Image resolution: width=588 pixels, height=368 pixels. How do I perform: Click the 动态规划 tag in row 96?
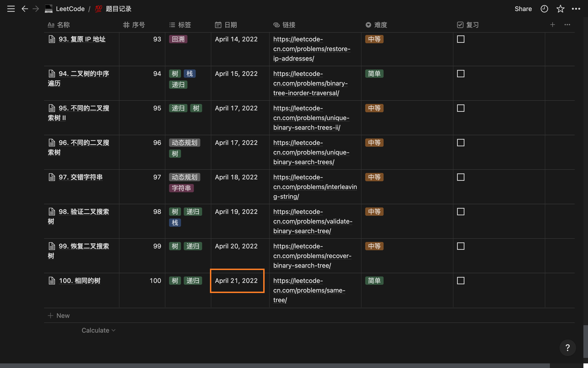pyautogui.click(x=185, y=143)
